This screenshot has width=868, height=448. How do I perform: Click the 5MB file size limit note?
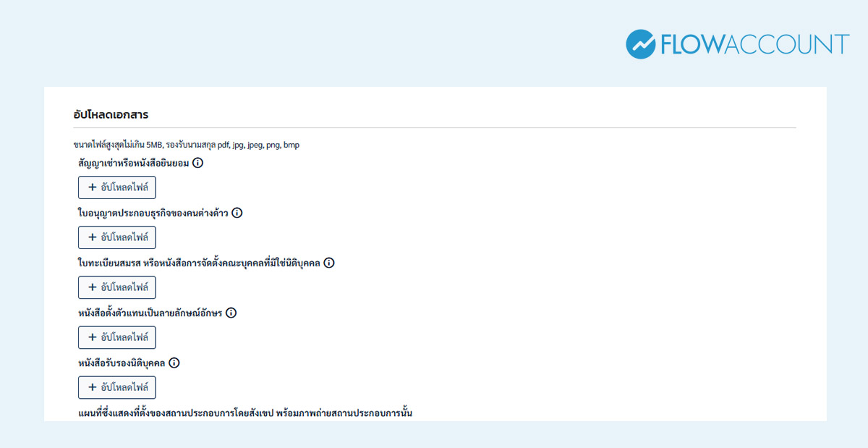pos(187,145)
